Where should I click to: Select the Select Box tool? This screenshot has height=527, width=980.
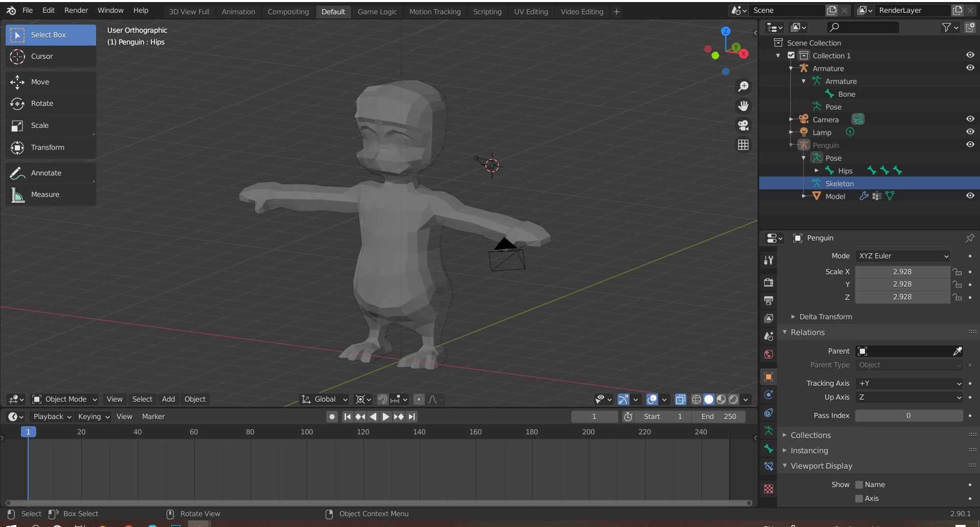(51, 35)
